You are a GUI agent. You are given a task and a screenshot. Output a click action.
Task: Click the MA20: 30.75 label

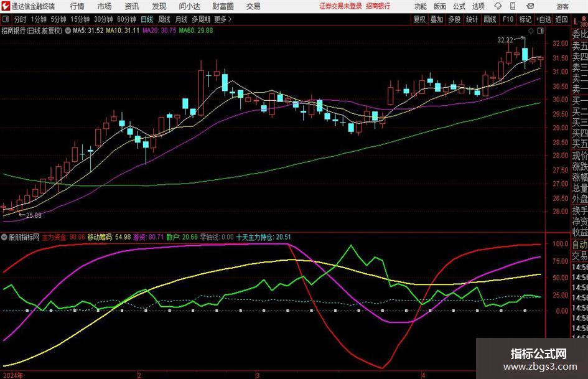coord(159,30)
